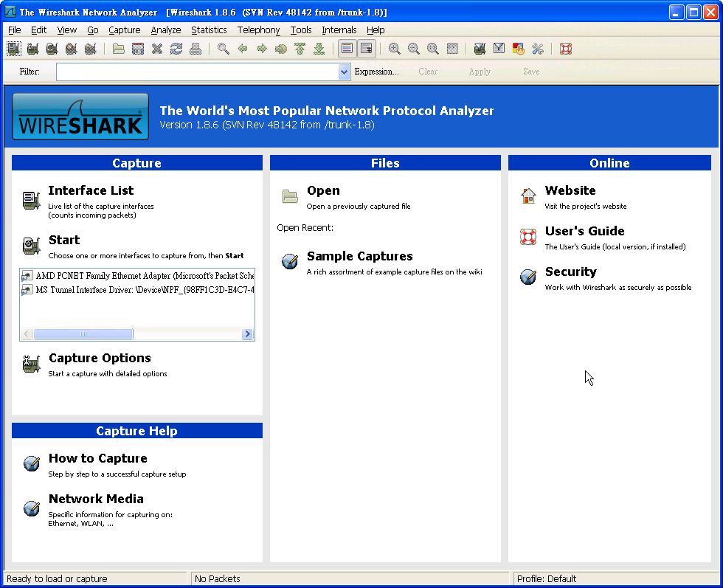Click the interface list horizontal scrollbar thumb
The image size is (723, 588).
pyautogui.click(x=83, y=334)
